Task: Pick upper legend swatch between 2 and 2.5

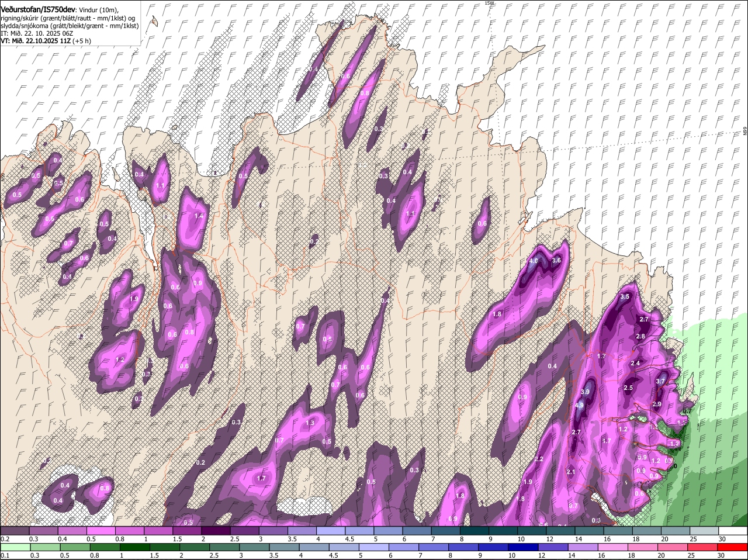Action: click(216, 531)
